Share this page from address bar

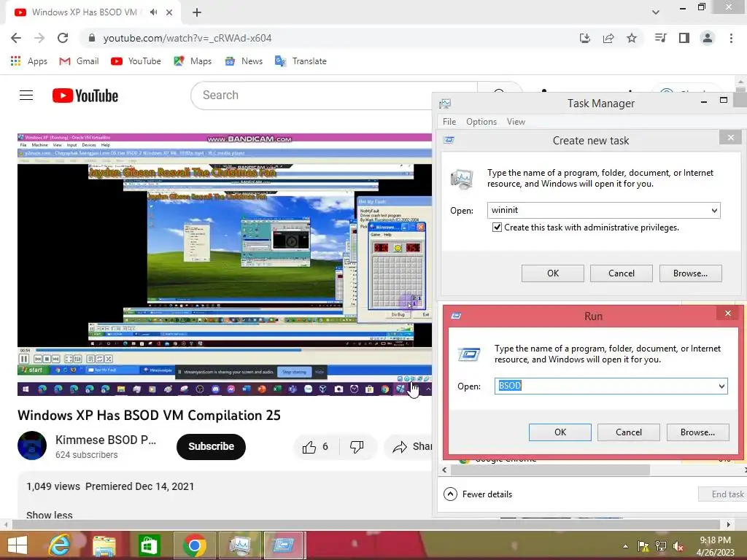(608, 38)
